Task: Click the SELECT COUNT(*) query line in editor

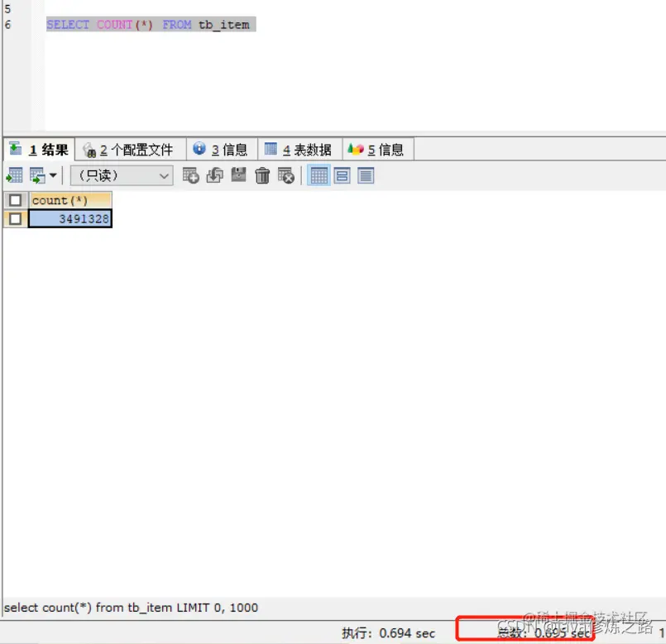Action: pos(151,24)
